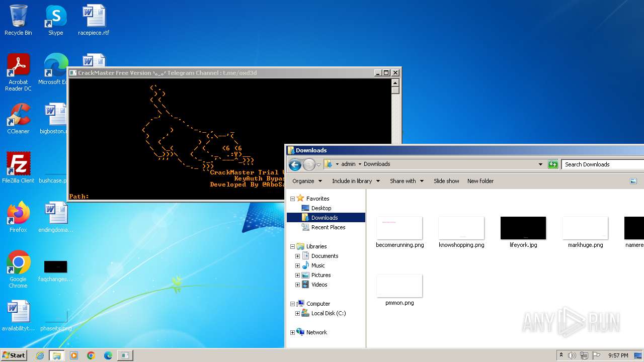
Task: Select the availabilityt... desktop document
Action: click(x=18, y=316)
